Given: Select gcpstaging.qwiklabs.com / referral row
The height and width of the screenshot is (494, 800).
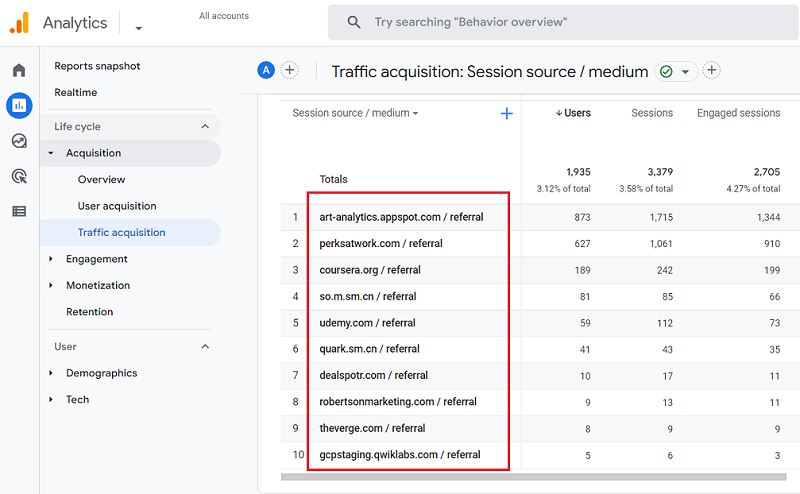Looking at the screenshot, I should pos(399,455).
